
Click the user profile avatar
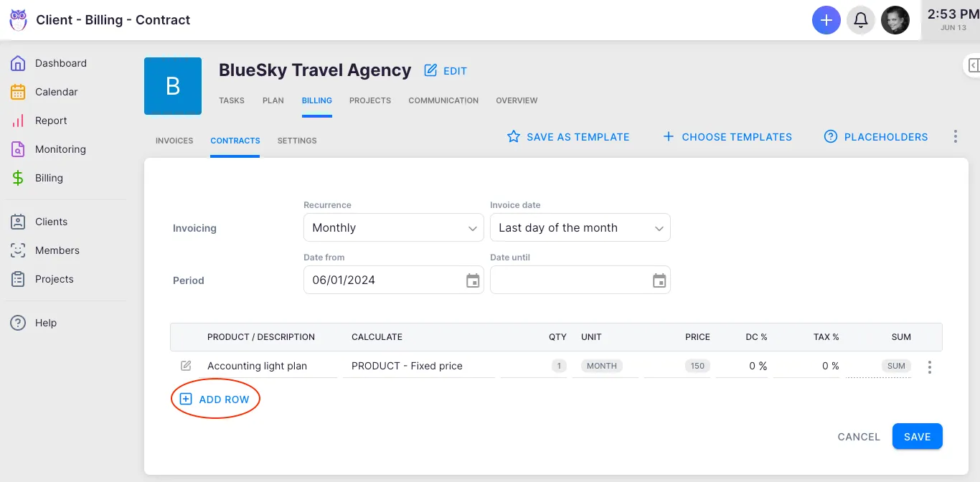tap(895, 20)
